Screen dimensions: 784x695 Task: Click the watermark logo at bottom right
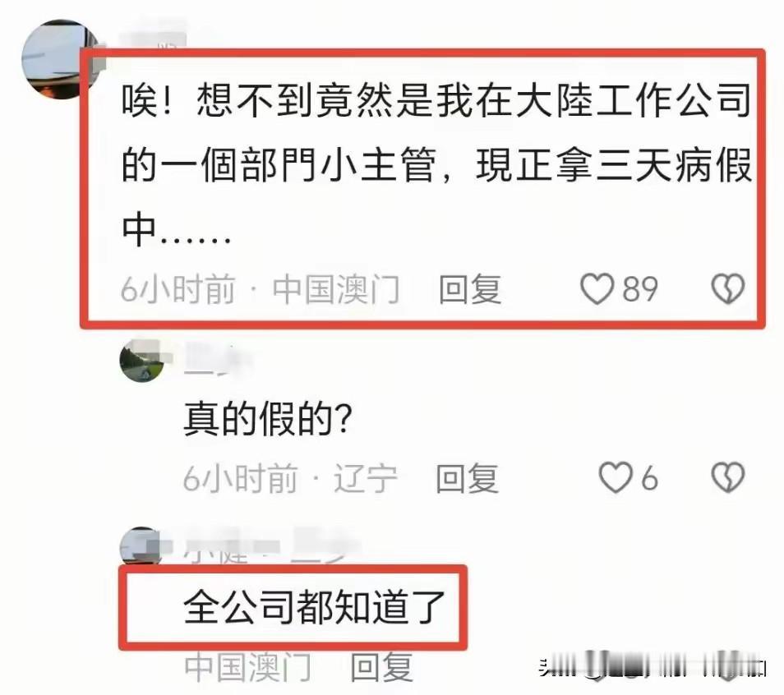[x=652, y=665]
